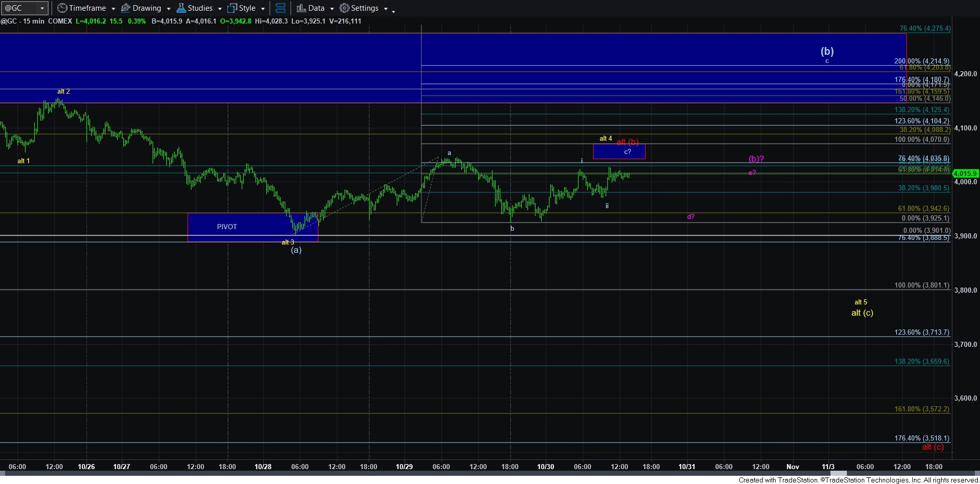Click the current price 4,015.9 tag
The height and width of the screenshot is (484, 980).
(x=965, y=173)
